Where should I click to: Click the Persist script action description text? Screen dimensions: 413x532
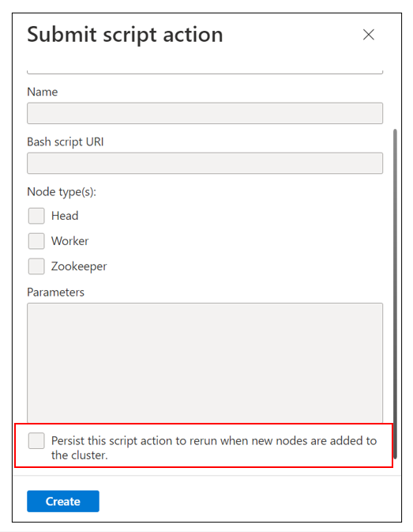click(x=214, y=448)
